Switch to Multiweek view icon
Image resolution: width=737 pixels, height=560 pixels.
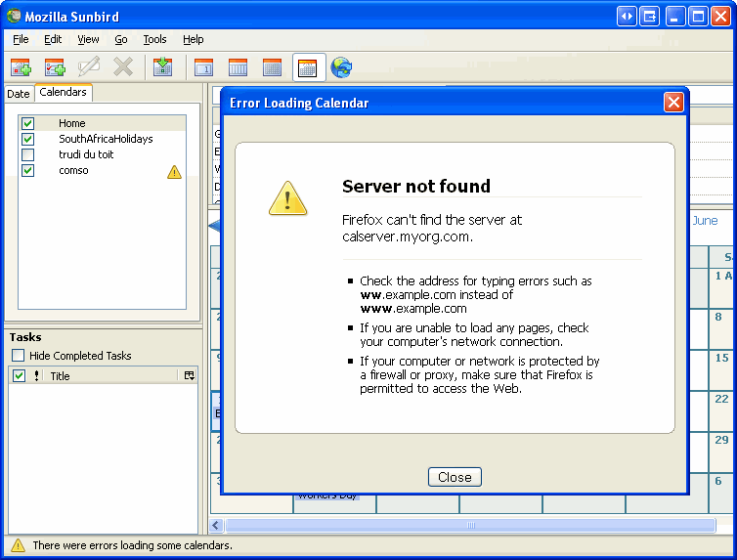[272, 67]
